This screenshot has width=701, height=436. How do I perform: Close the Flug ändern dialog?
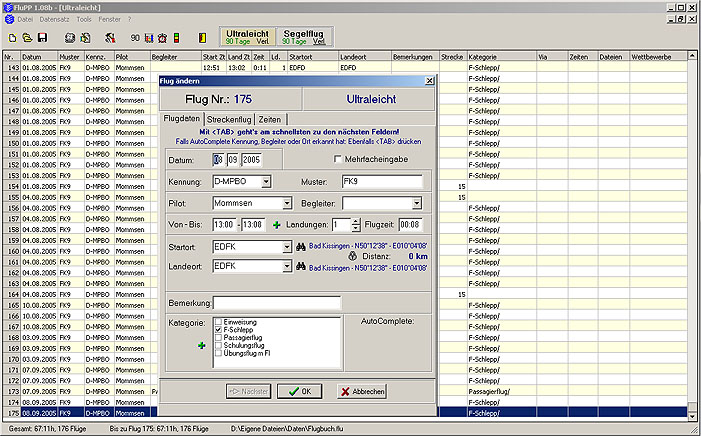429,80
